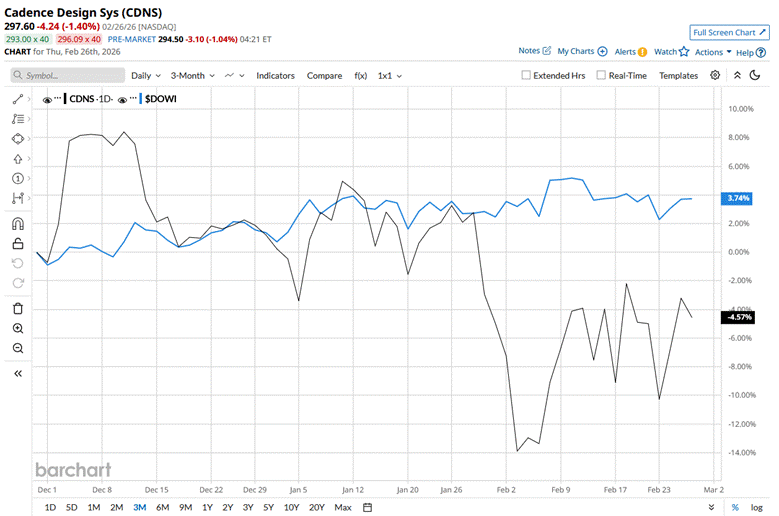Screen dimensions: 779x516
Task: Redo the last chart action
Action: [18, 283]
